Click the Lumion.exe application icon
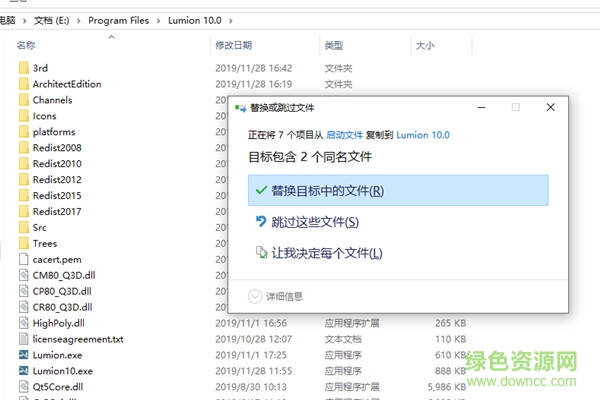This screenshot has height=400, width=600. [24, 355]
